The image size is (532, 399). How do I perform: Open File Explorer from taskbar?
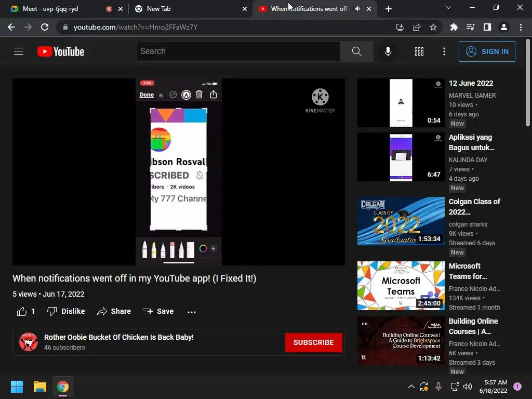[x=39, y=387]
